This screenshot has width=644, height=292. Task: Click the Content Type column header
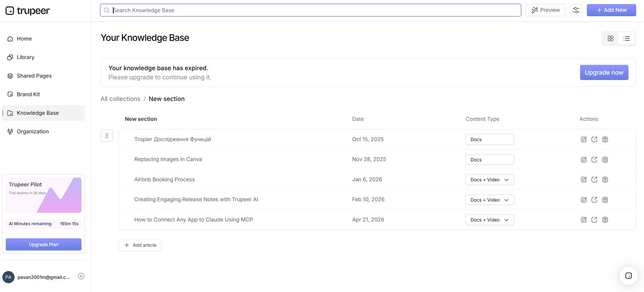pos(482,119)
